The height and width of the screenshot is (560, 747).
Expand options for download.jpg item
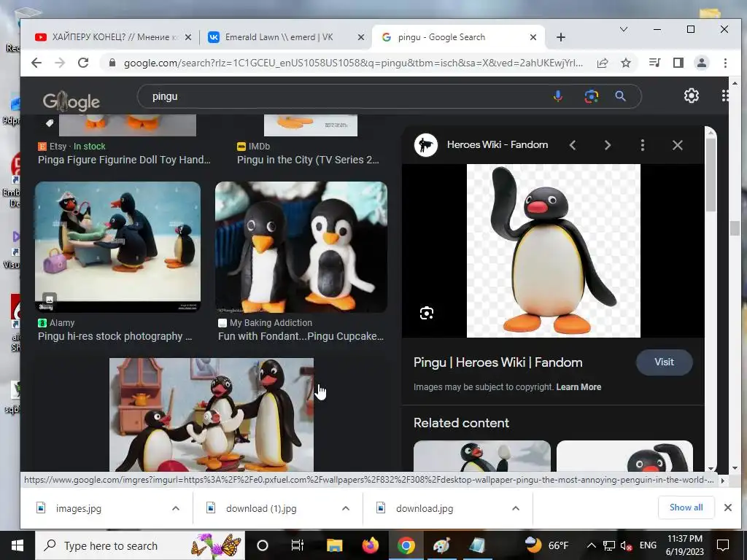tap(516, 508)
